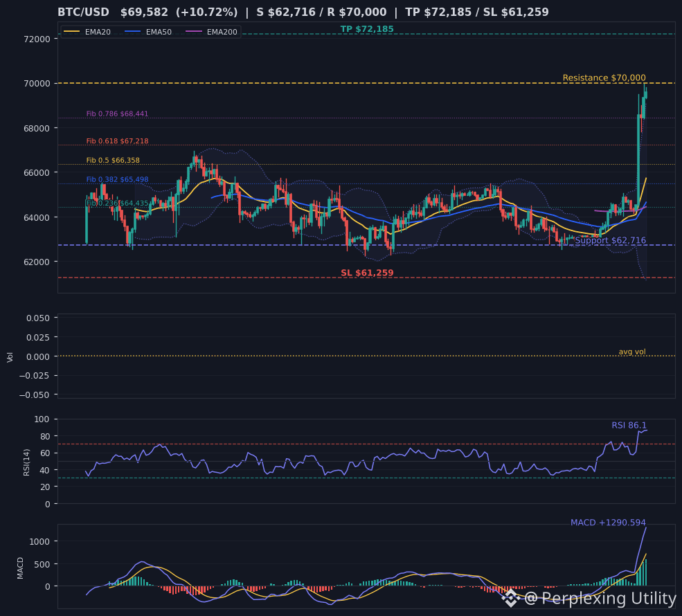Image resolution: width=682 pixels, height=616 pixels.
Task: Click the 0.050 volume axis tick
Action: tap(38, 318)
